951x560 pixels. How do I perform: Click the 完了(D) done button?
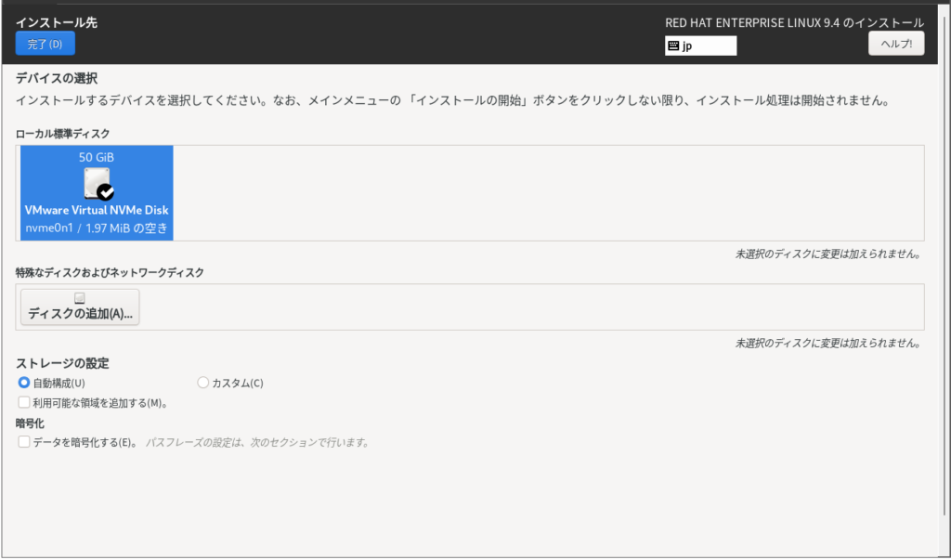pyautogui.click(x=45, y=44)
